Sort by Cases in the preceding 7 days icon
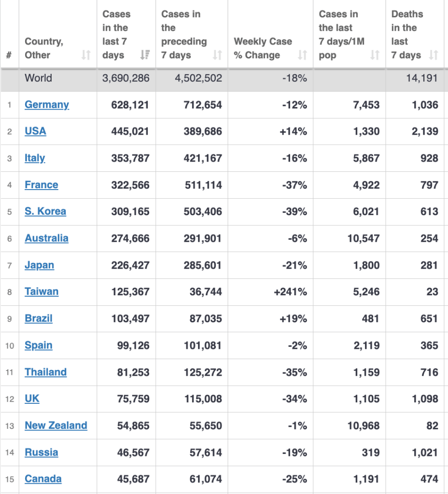 point(217,55)
